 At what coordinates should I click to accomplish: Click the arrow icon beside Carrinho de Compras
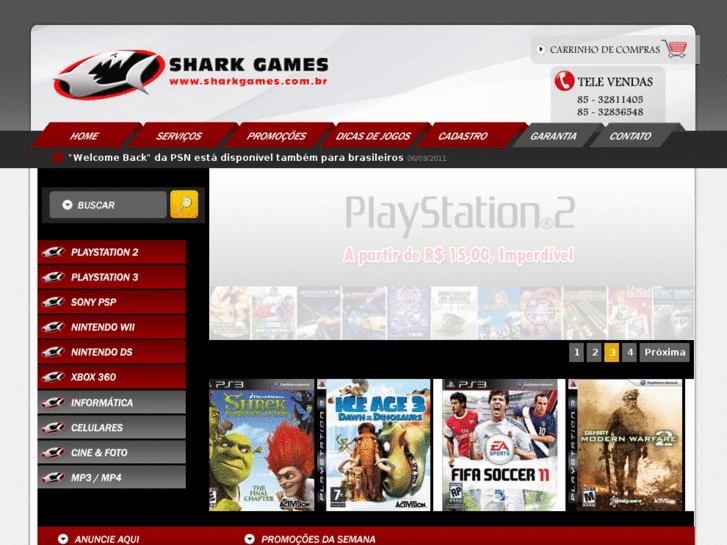pyautogui.click(x=541, y=49)
